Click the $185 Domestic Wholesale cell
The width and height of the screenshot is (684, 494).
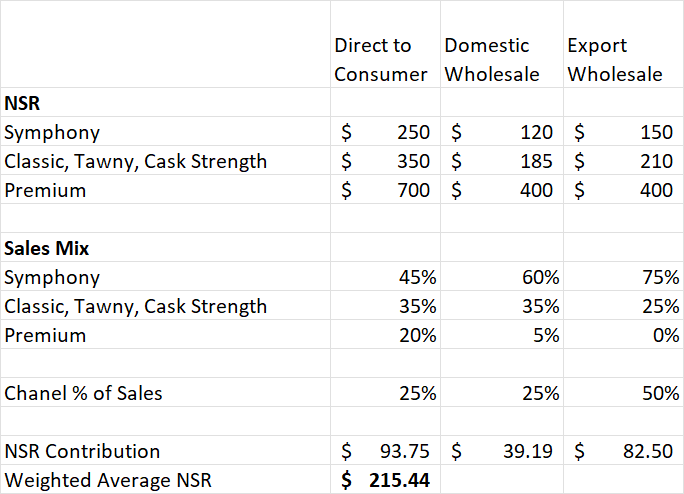click(500, 161)
